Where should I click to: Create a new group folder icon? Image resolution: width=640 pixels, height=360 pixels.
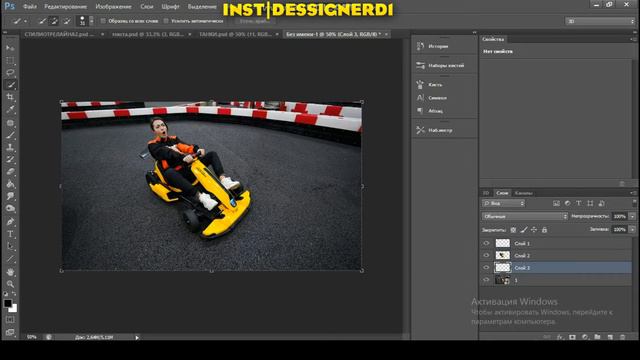click(x=598, y=337)
